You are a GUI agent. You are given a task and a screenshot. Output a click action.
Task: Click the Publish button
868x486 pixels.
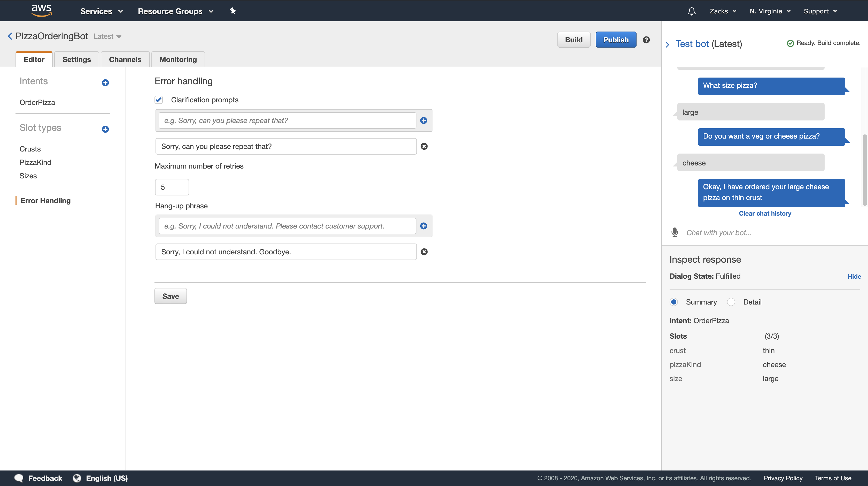tap(616, 40)
